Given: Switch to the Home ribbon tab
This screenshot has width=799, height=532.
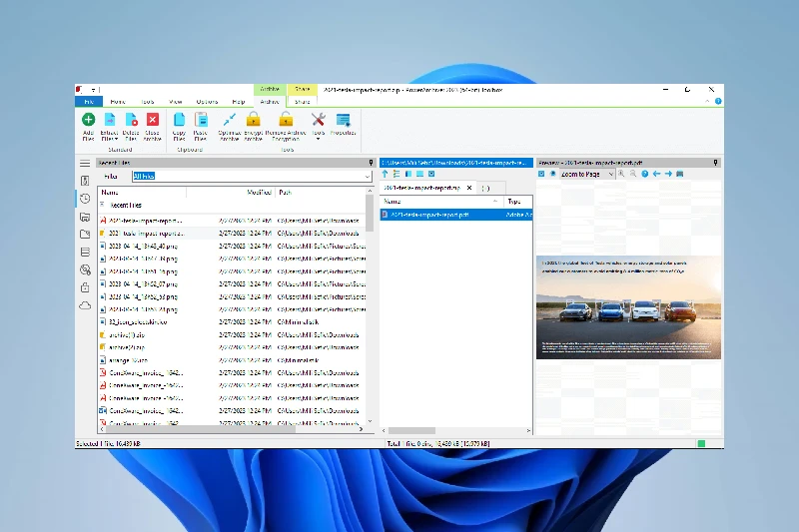Looking at the screenshot, I should [x=118, y=102].
